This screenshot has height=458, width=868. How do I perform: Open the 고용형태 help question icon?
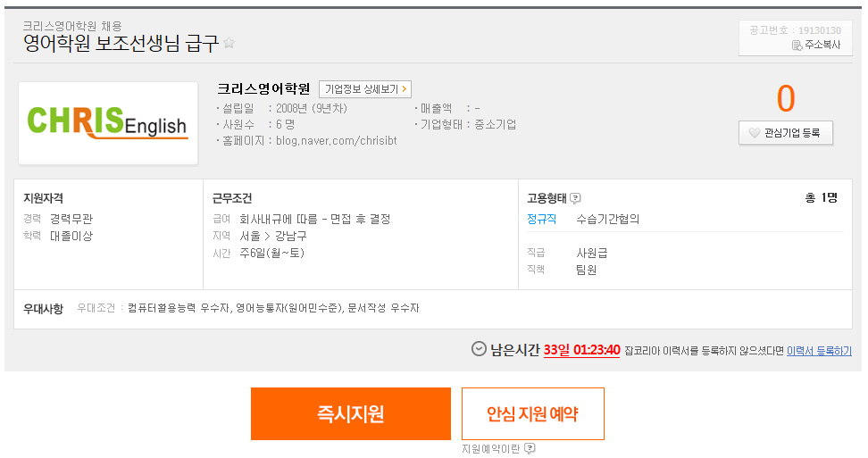(575, 198)
